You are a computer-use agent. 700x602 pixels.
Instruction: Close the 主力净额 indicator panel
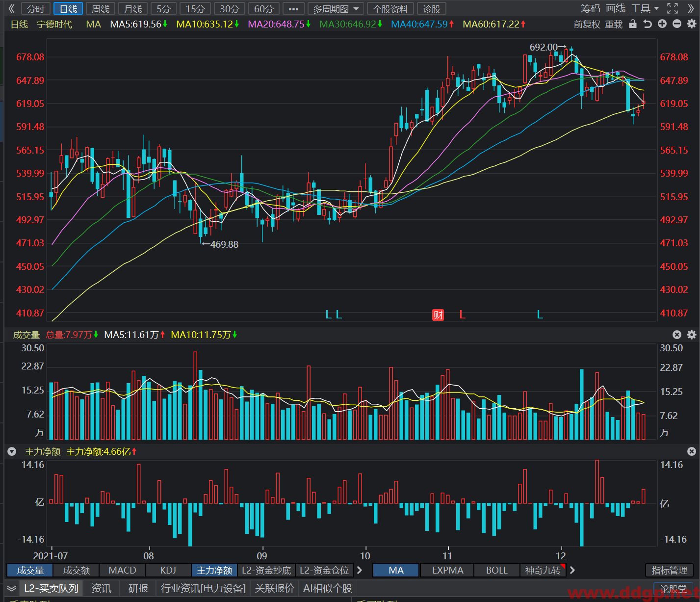click(x=692, y=451)
